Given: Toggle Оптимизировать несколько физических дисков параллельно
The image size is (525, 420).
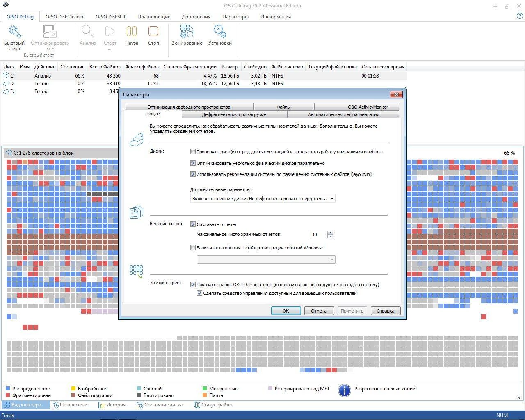Looking at the screenshot, I should (x=193, y=163).
